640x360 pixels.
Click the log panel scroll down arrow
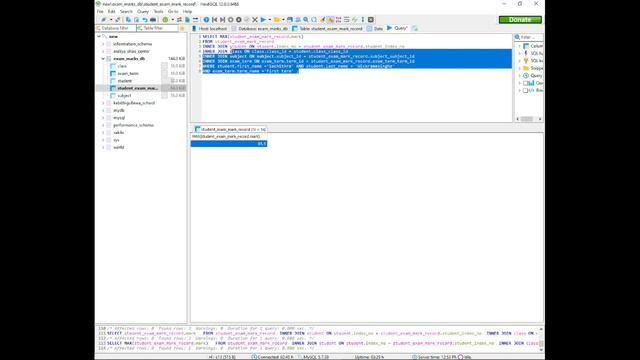(541, 349)
